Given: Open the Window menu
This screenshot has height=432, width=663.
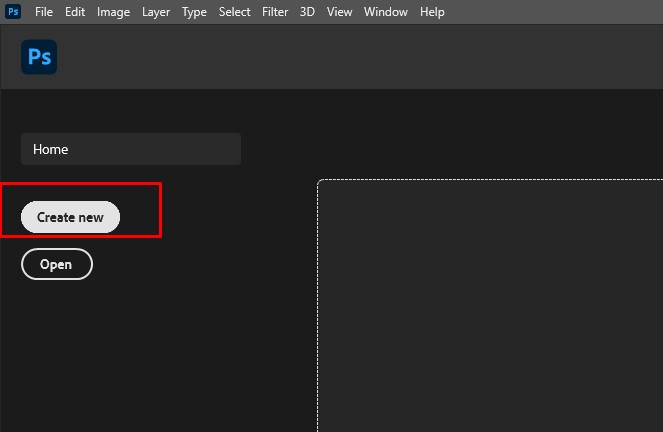Looking at the screenshot, I should [x=386, y=12].
